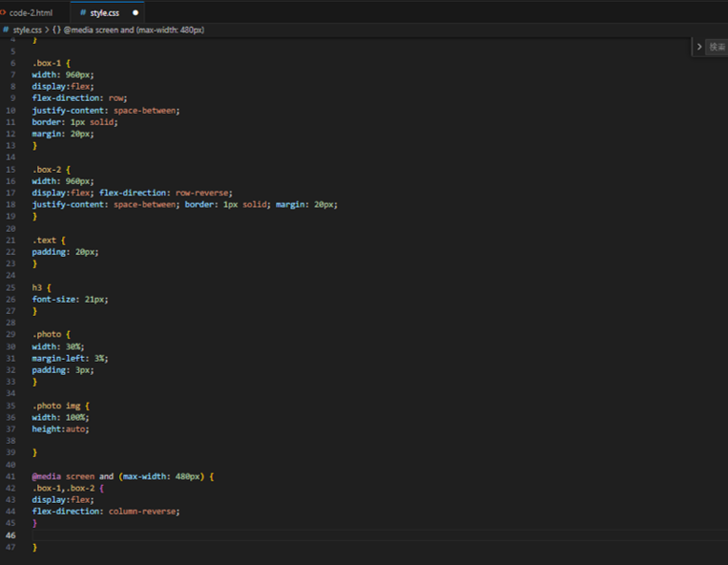This screenshot has width=728, height=565.
Task: Click line number 41 in the gutter
Action: click(x=10, y=477)
